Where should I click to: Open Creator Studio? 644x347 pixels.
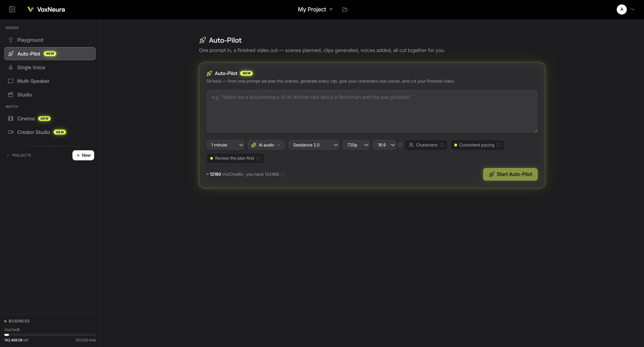[50, 132]
